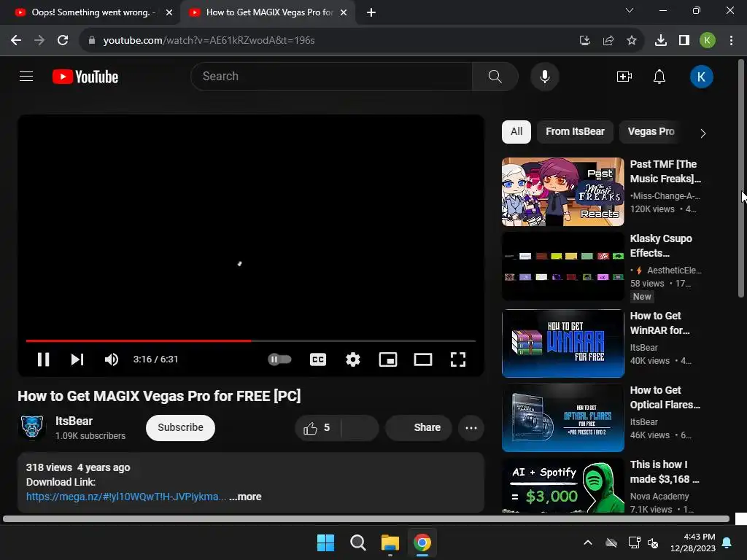The image size is (747, 560).
Task: Close the Oops! Something went wrong tab
Action: (x=169, y=12)
